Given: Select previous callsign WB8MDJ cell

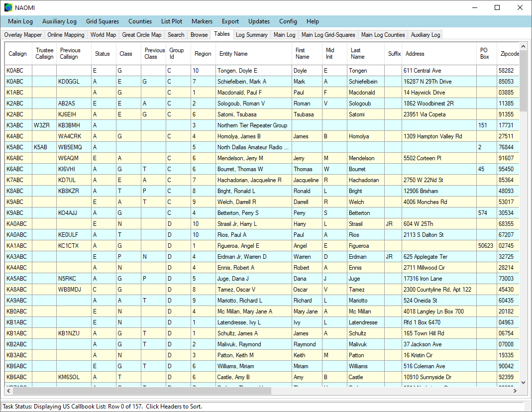Looking at the screenshot, I should pos(74,290).
